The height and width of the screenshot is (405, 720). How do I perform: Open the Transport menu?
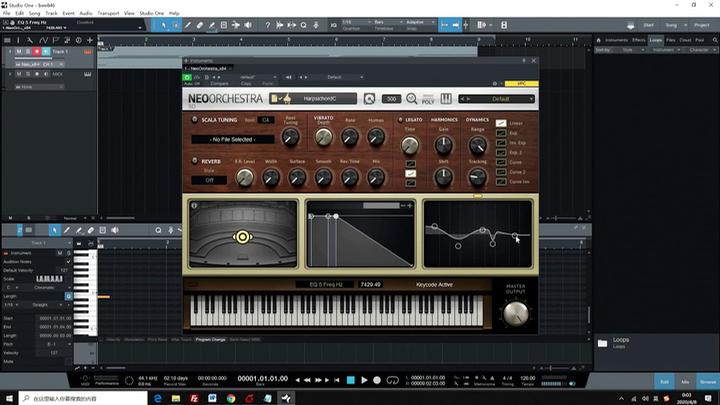108,13
